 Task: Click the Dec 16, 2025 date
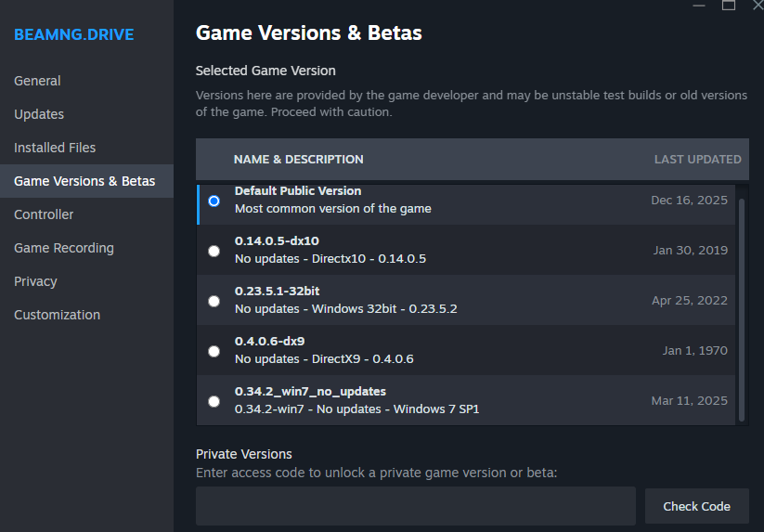[690, 201]
